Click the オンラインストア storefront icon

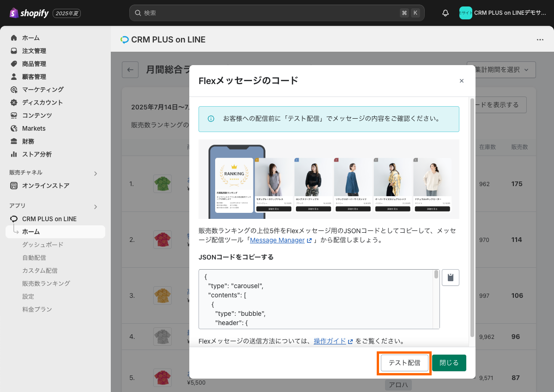click(14, 186)
